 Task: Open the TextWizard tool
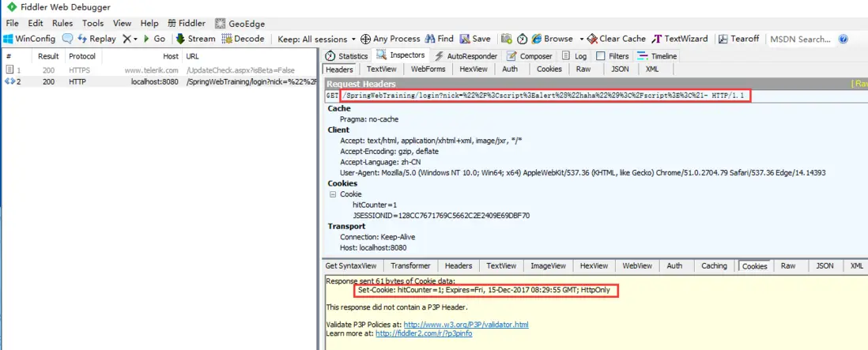(x=680, y=39)
